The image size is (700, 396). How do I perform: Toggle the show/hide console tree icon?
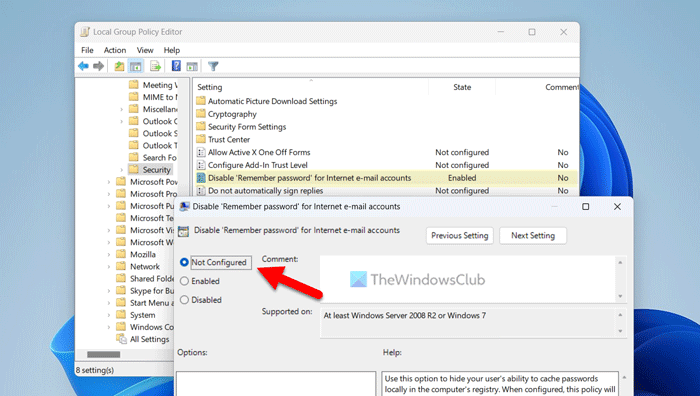tap(135, 67)
